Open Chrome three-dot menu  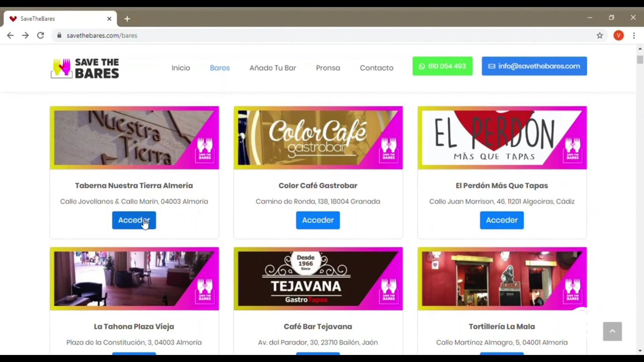[634, 36]
